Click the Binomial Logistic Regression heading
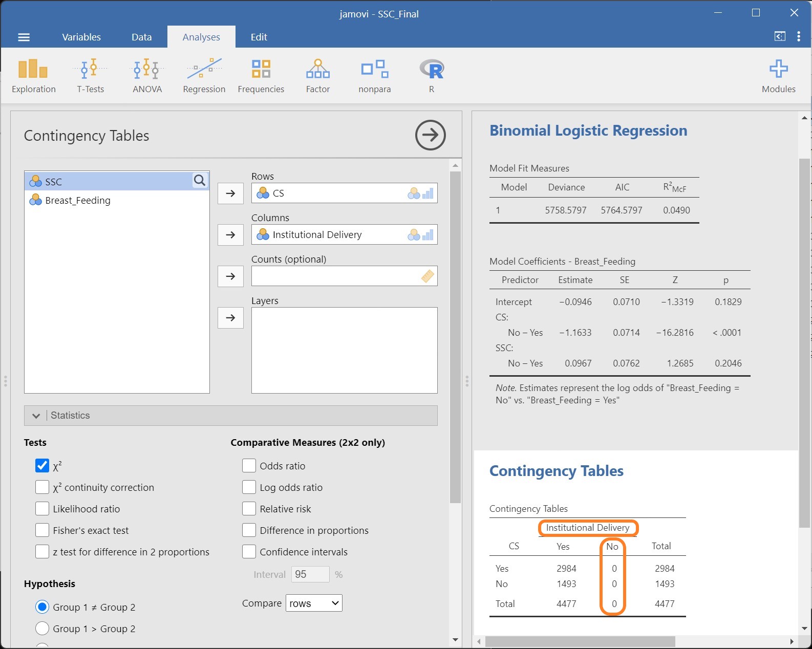 (x=588, y=131)
